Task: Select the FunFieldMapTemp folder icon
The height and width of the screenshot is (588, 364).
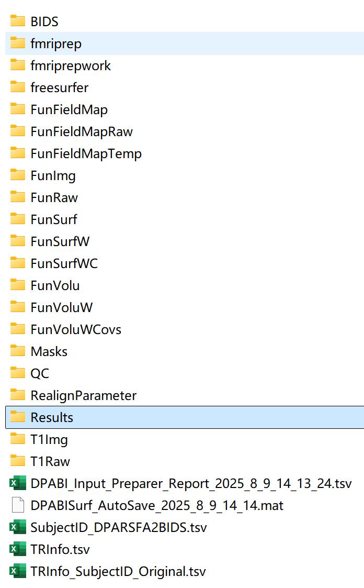Action: coord(18,153)
